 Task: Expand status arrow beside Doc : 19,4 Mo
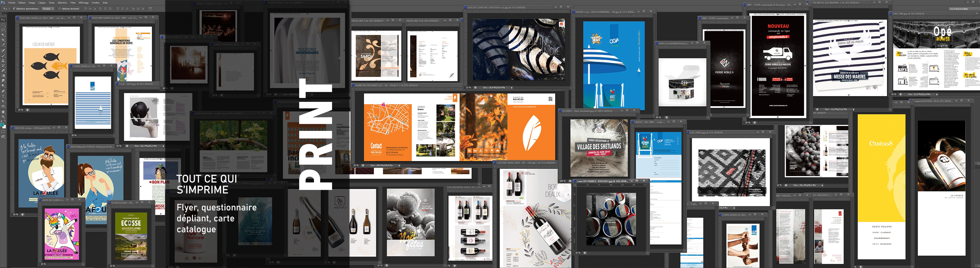[512, 88]
